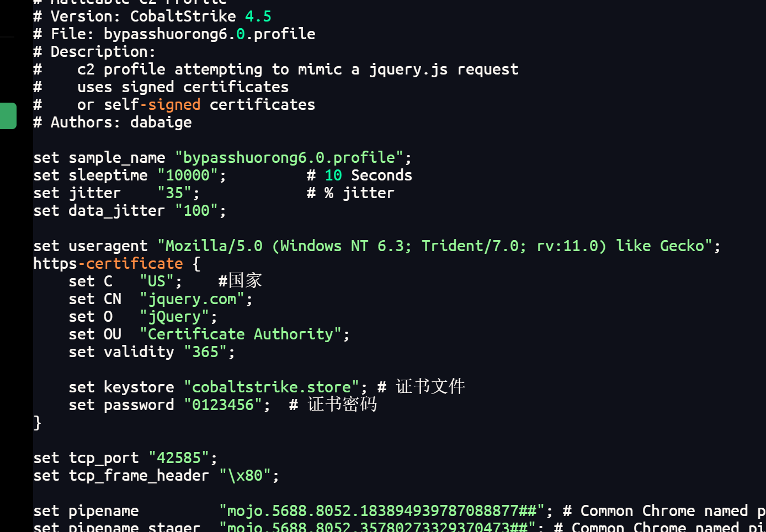Click the tcp_frame_header value "\x80"

point(245,476)
